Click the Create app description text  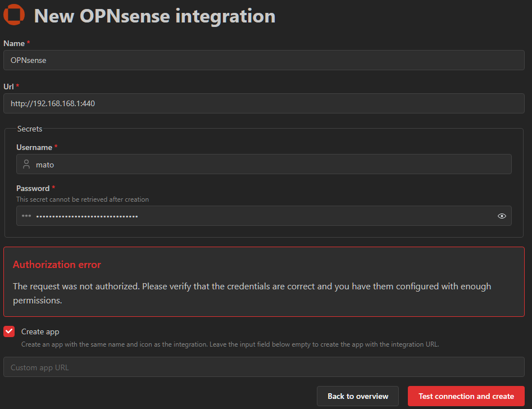(230, 344)
